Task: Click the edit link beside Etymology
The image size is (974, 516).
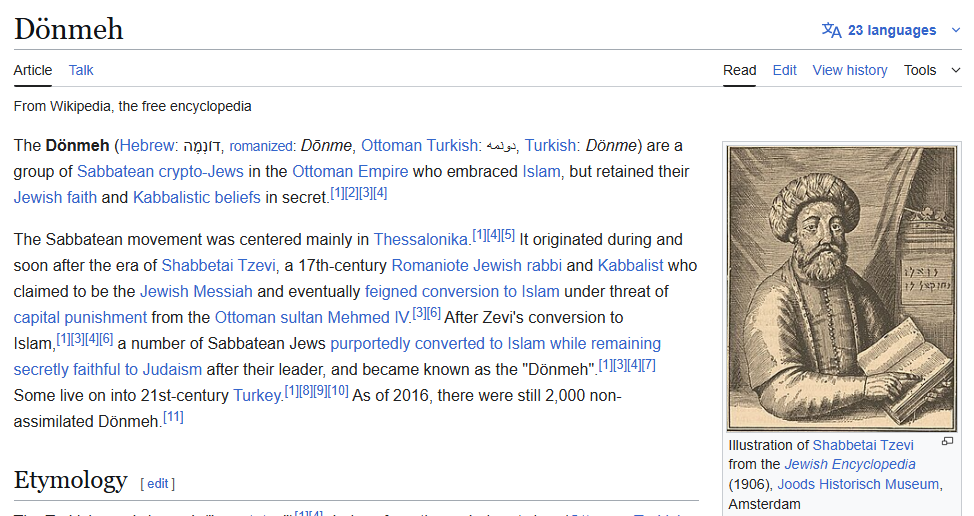Action: (157, 483)
